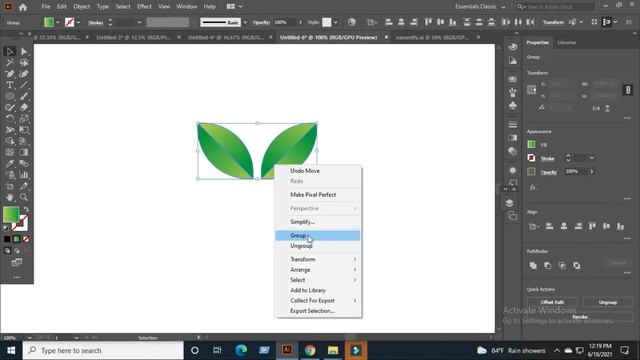Select the Ellipse shape tool
Viewport: 640px width, 360px height.
[10, 96]
